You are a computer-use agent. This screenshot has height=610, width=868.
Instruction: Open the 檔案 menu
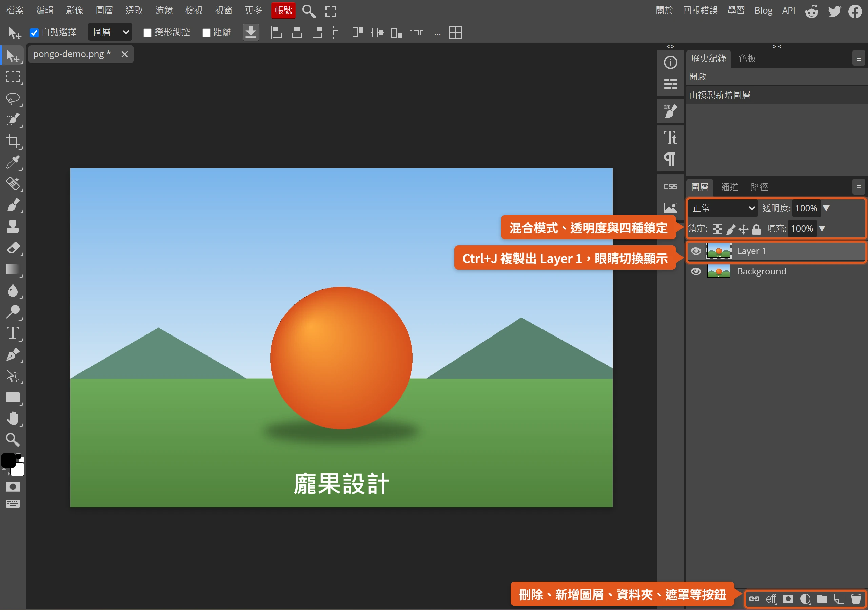point(15,10)
